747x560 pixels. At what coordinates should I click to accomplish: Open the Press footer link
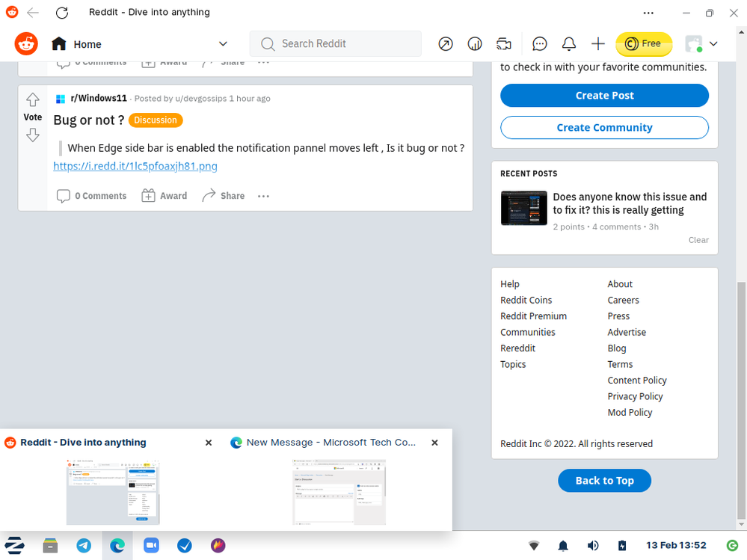point(618,316)
